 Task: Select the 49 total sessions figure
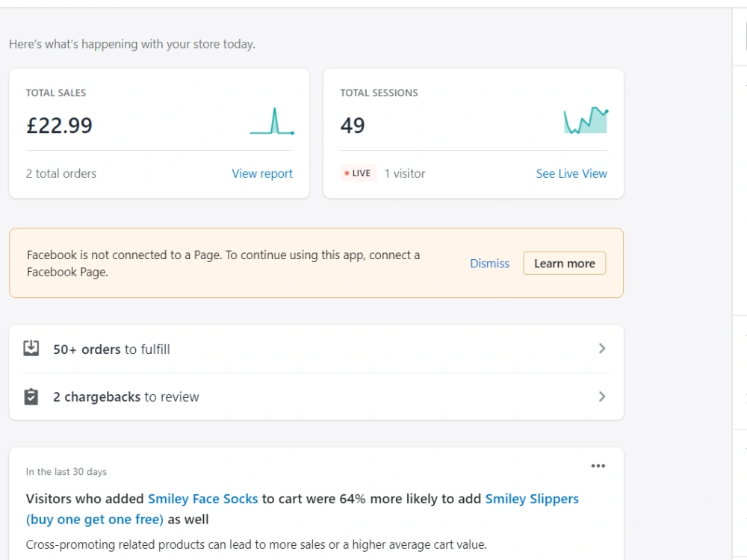[x=353, y=125]
